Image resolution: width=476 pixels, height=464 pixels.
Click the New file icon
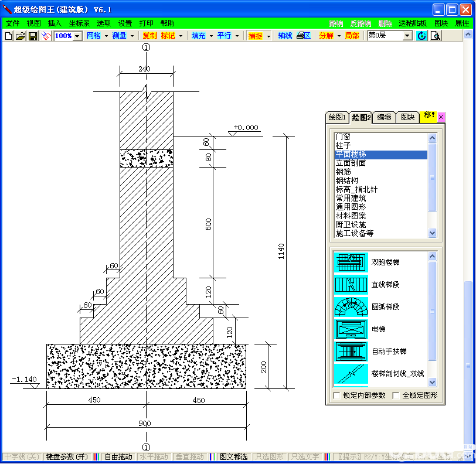(8, 36)
